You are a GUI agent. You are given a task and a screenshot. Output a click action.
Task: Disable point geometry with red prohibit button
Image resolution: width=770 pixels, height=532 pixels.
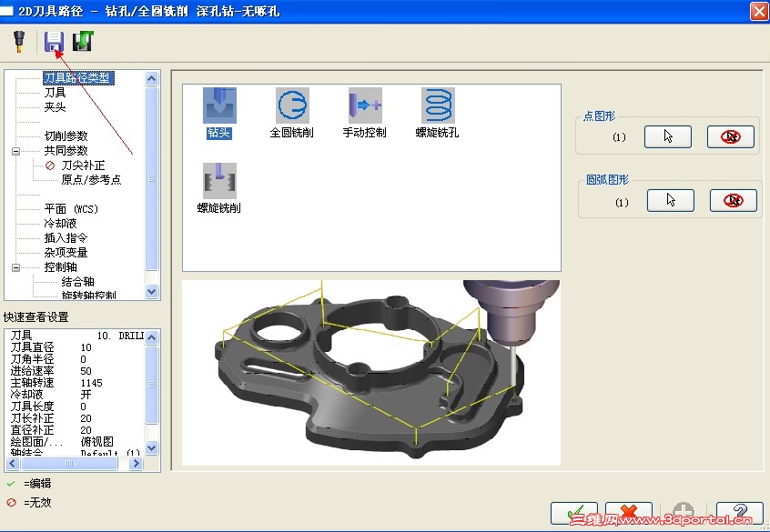click(731, 136)
